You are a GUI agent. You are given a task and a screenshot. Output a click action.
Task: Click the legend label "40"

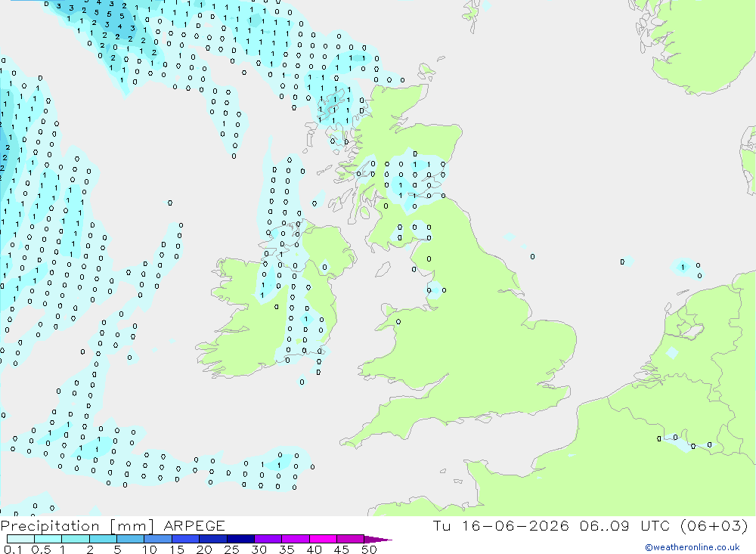tap(314, 549)
